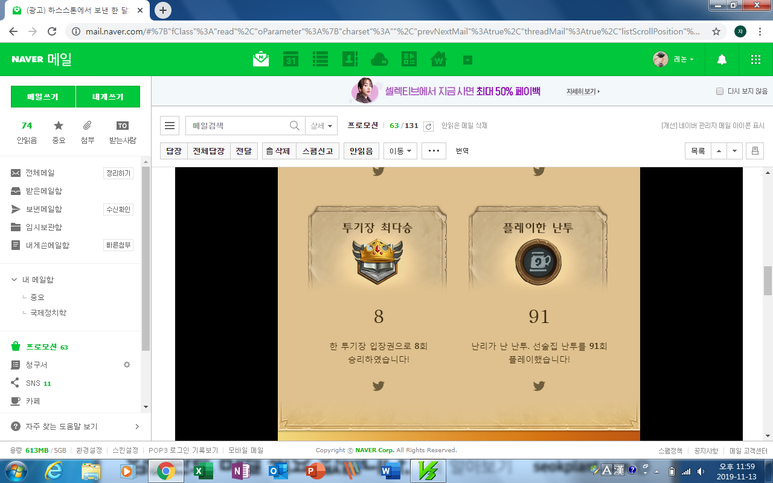Expand 자주 찾는 도움말 보기
This screenshot has width=773, height=483.
tap(75, 426)
